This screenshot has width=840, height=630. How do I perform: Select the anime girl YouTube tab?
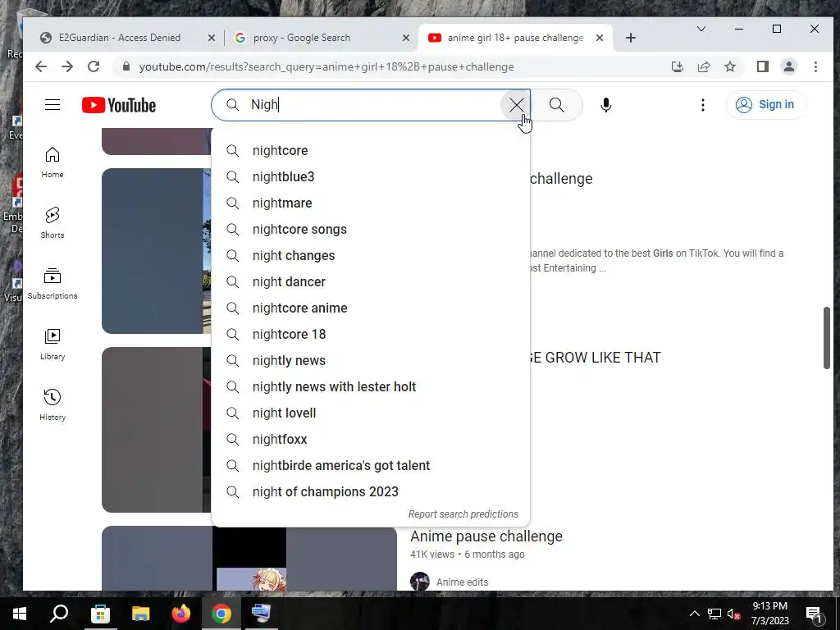pyautogui.click(x=514, y=38)
